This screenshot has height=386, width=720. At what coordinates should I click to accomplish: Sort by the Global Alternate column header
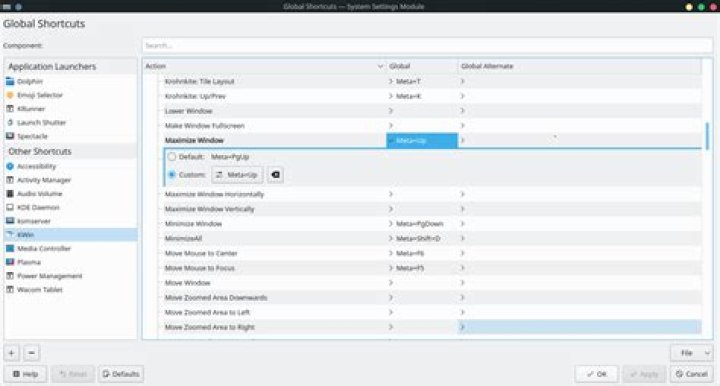click(579, 66)
